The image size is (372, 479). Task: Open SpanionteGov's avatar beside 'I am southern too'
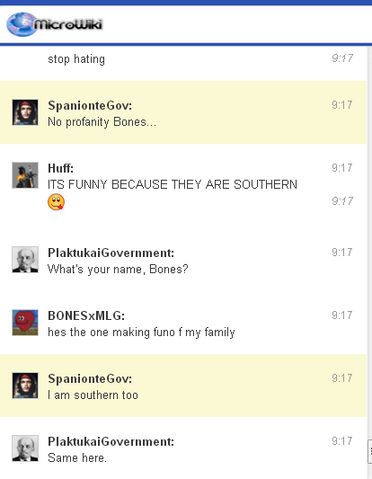click(x=25, y=386)
